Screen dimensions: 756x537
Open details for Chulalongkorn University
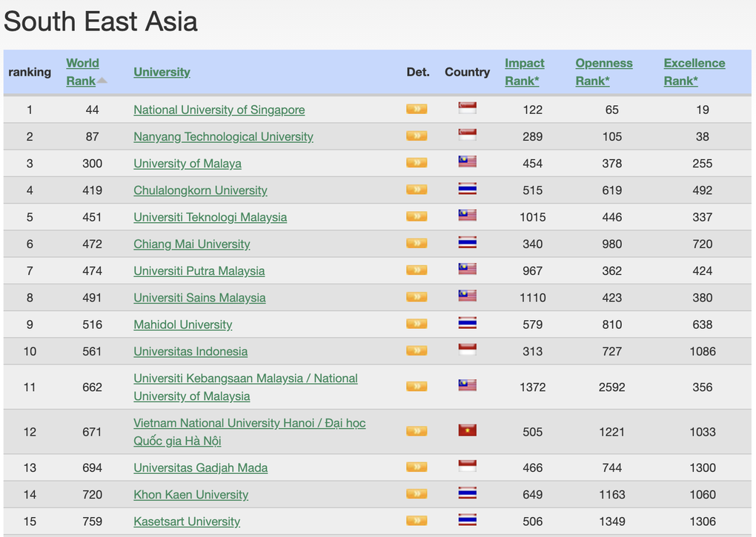coord(417,190)
